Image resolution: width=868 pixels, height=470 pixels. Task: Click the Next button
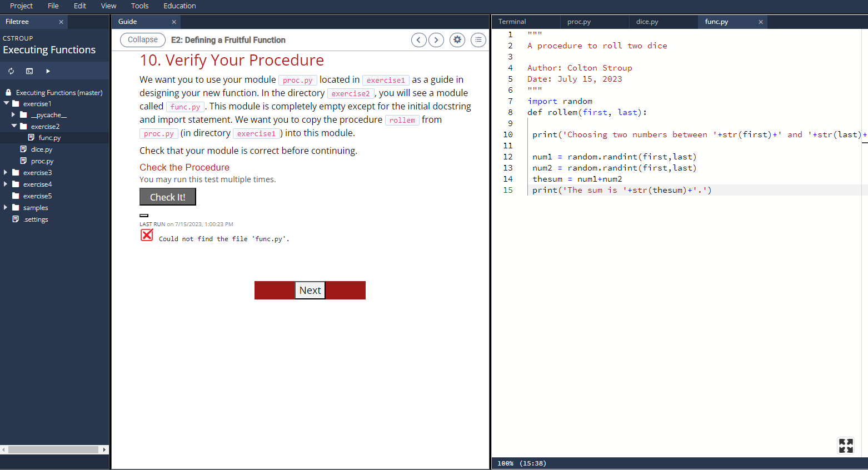tap(310, 290)
